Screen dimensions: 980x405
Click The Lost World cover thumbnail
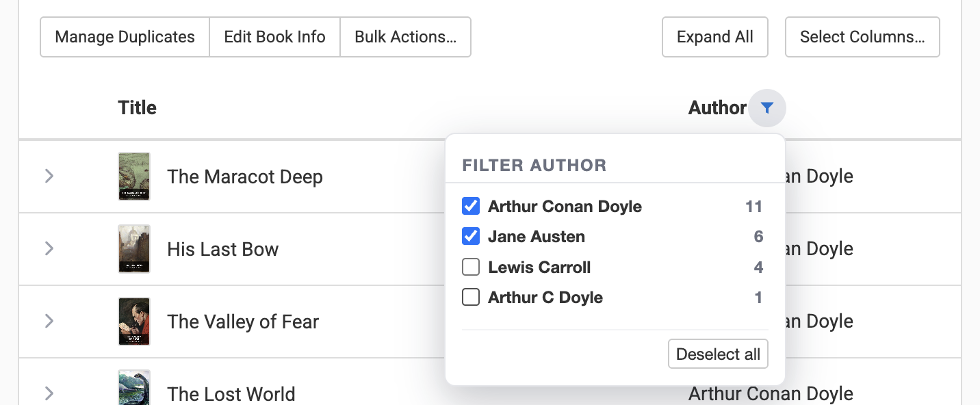(134, 390)
